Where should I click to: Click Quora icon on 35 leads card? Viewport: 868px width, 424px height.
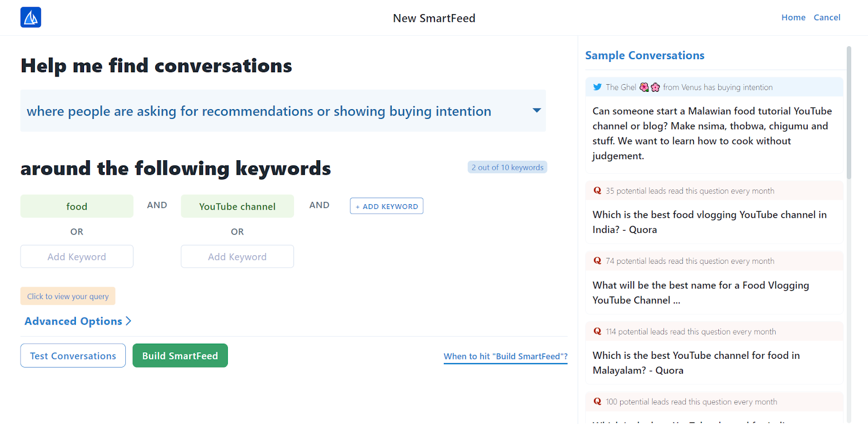(x=597, y=191)
